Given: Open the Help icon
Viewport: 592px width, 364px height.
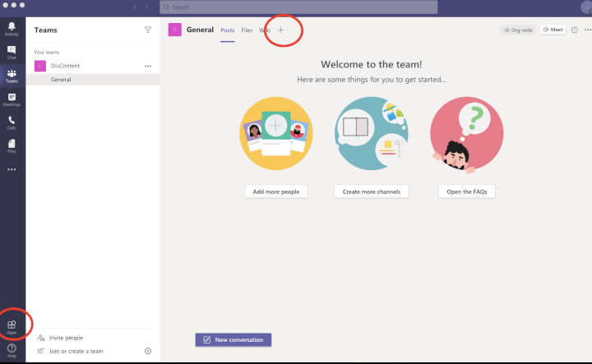Looking at the screenshot, I should (12, 350).
